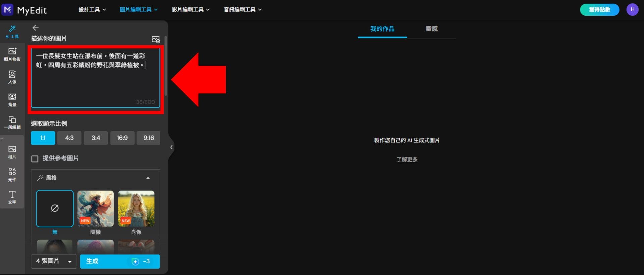Open the AI 工具 sidebar panel
Viewport: 644px width, 276px height.
click(12, 32)
